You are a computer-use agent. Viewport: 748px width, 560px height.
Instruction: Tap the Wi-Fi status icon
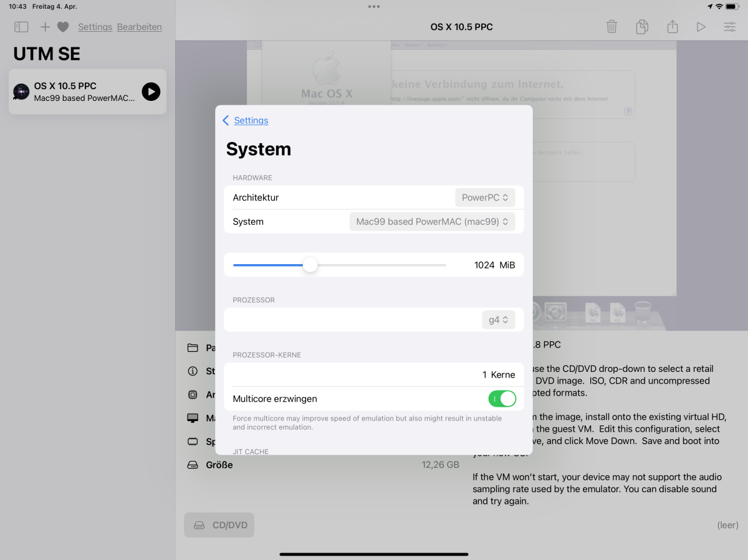point(719,6)
